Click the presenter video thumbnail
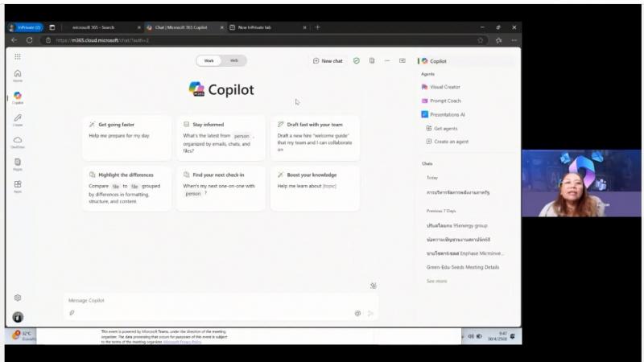The height and width of the screenshot is (362, 644). [x=581, y=183]
